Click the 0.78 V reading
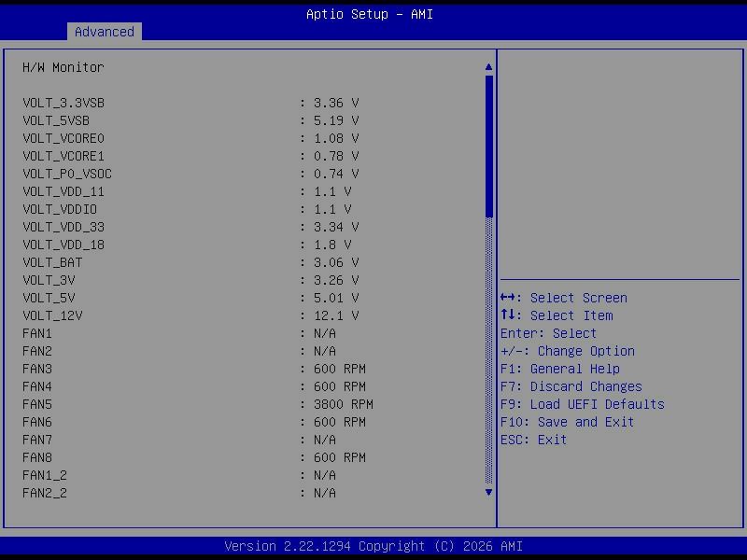This screenshot has width=747, height=560. point(336,156)
